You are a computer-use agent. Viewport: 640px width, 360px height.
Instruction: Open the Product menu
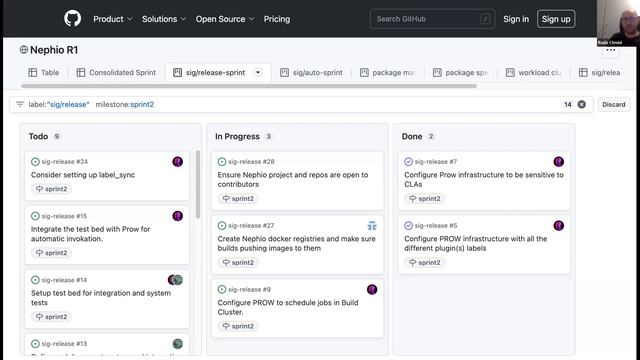(113, 19)
